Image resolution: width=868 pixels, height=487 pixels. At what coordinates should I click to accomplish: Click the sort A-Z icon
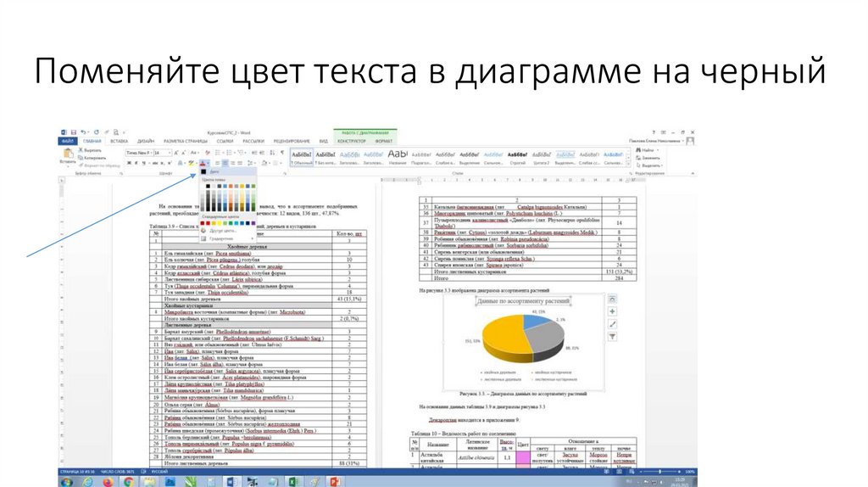click(271, 153)
